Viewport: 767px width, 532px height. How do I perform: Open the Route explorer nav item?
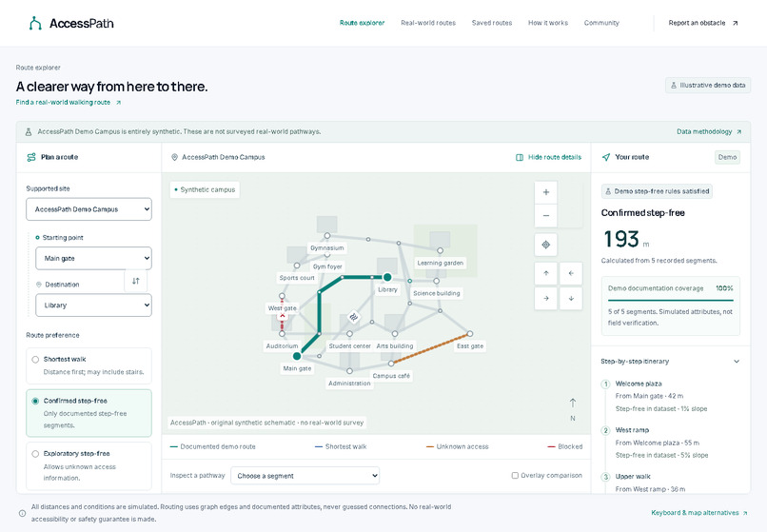[x=362, y=23]
